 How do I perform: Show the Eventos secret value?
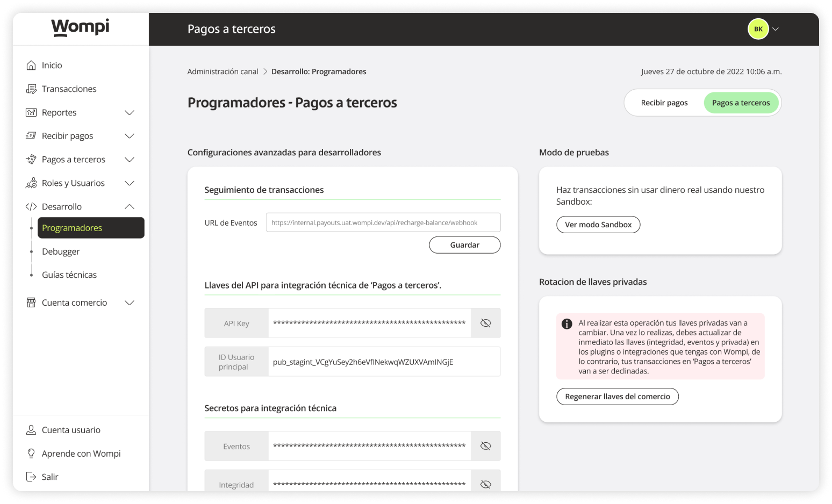tap(485, 445)
